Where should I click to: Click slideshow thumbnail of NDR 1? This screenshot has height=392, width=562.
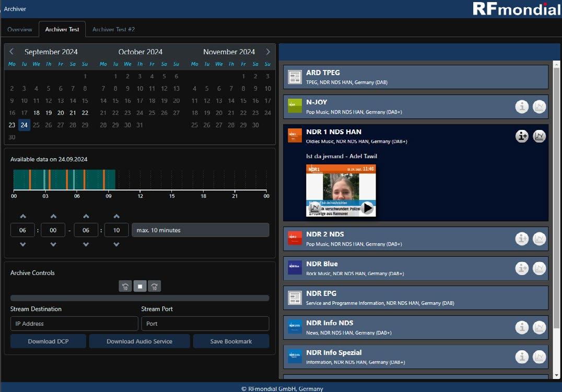(x=341, y=191)
